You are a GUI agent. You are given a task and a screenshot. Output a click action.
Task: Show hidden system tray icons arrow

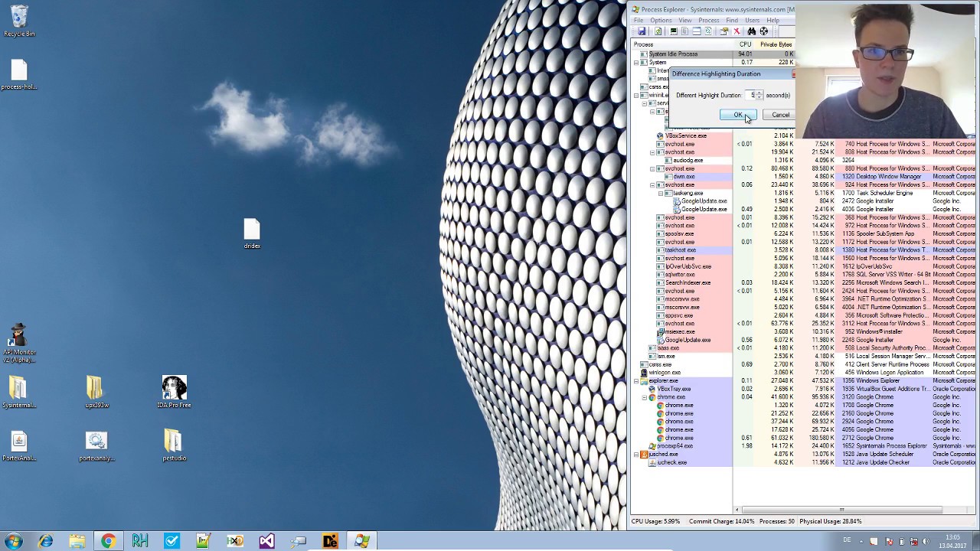[x=861, y=542]
